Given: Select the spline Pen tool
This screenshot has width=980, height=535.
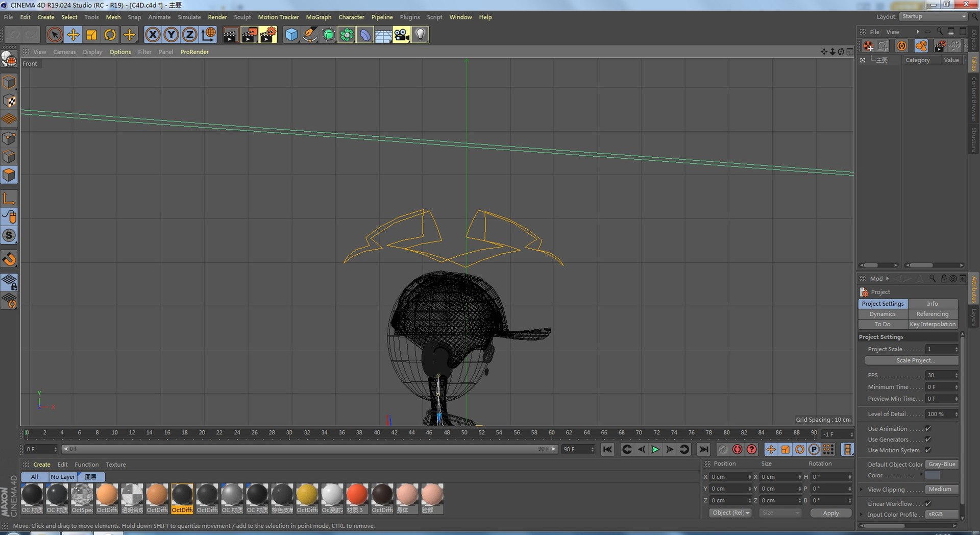Looking at the screenshot, I should 309,35.
